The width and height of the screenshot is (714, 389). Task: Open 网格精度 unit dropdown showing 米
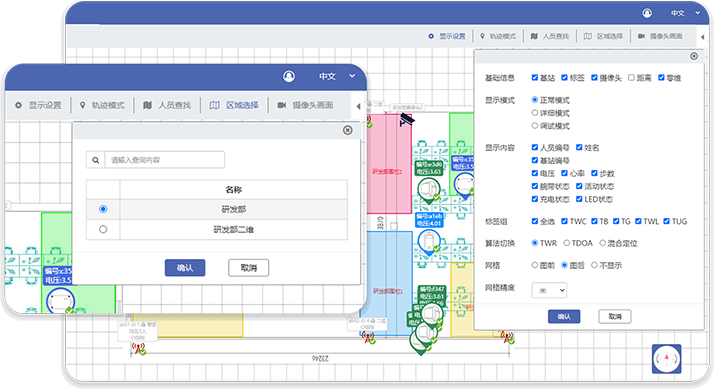[x=550, y=290]
